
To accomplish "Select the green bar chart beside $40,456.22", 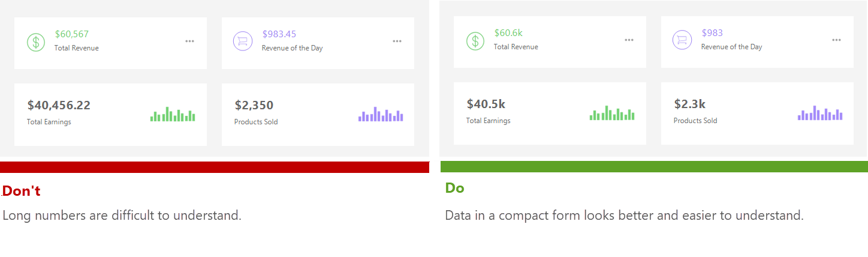I will 173,114.
